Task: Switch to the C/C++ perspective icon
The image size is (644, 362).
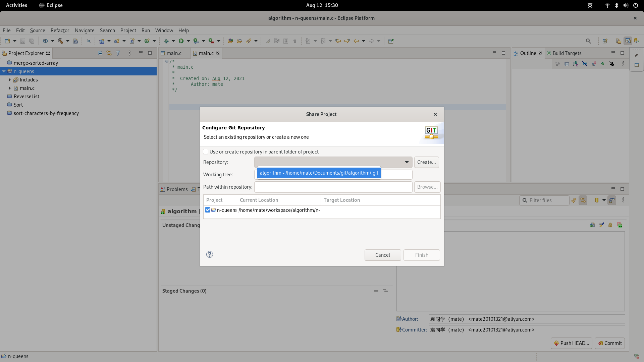Action: [628, 41]
